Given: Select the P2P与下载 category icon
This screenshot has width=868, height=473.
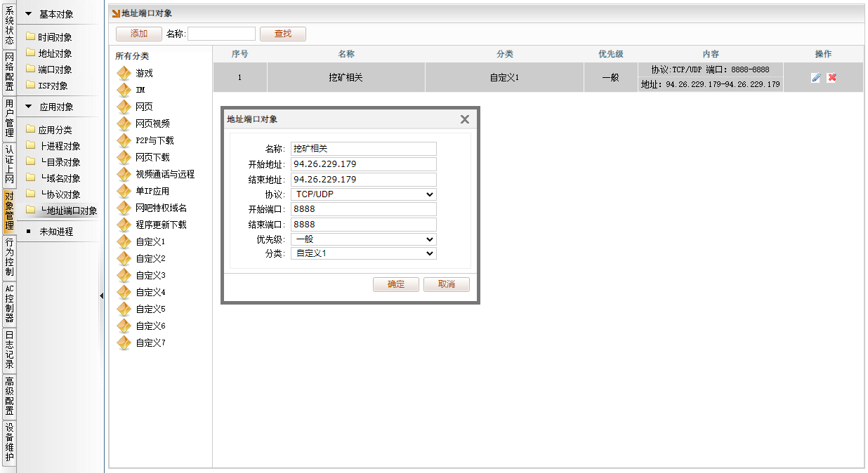Looking at the screenshot, I should pyautogui.click(x=124, y=140).
